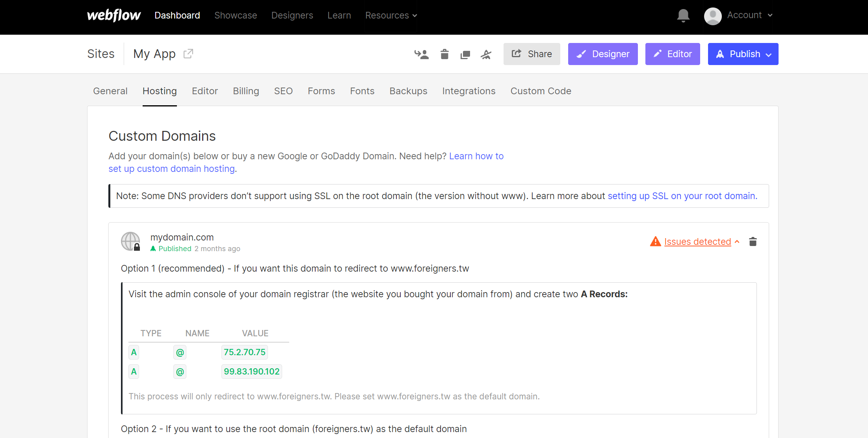Open the Designers page
This screenshot has width=868, height=438.
292,15
